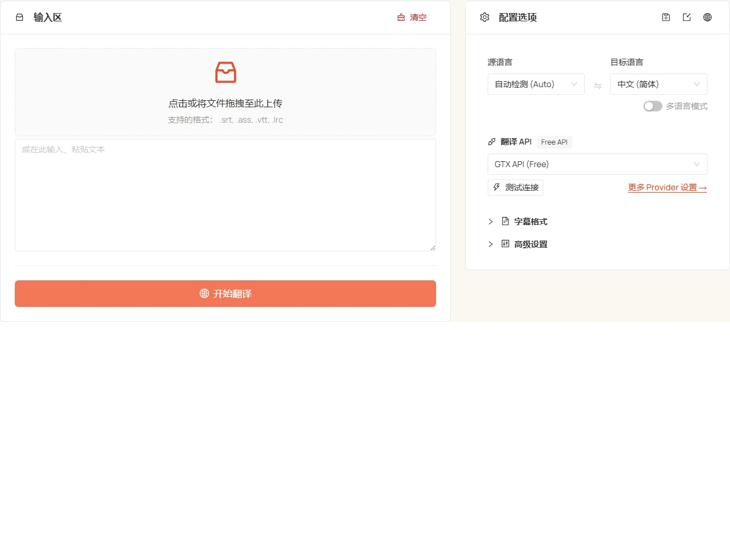
Task: Click the 测试连接 button
Action: coord(516,187)
